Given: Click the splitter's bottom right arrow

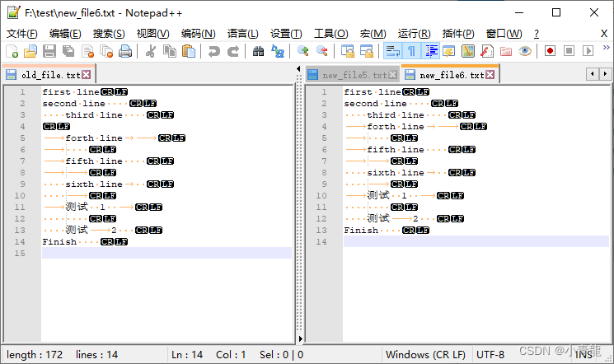Looking at the screenshot, I should click(x=300, y=338).
